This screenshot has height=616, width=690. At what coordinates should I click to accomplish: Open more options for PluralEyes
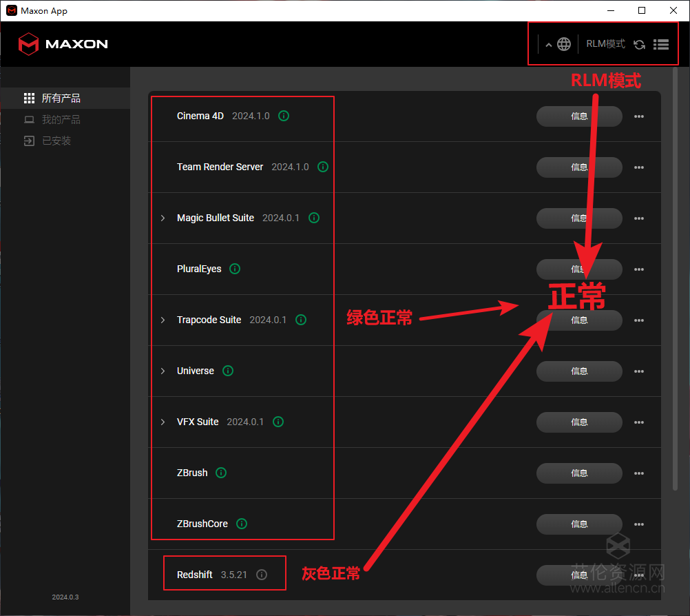pos(639,269)
